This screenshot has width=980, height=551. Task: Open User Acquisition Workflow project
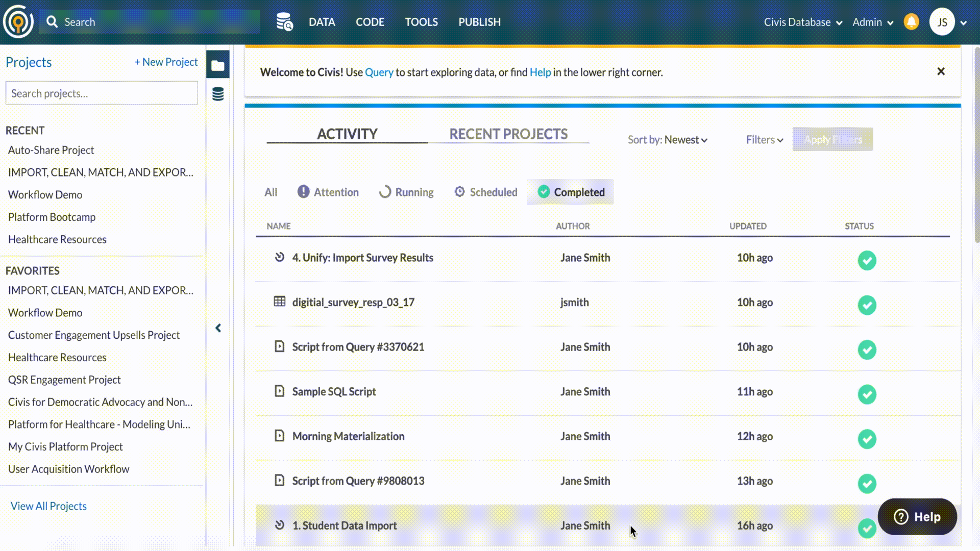(69, 469)
